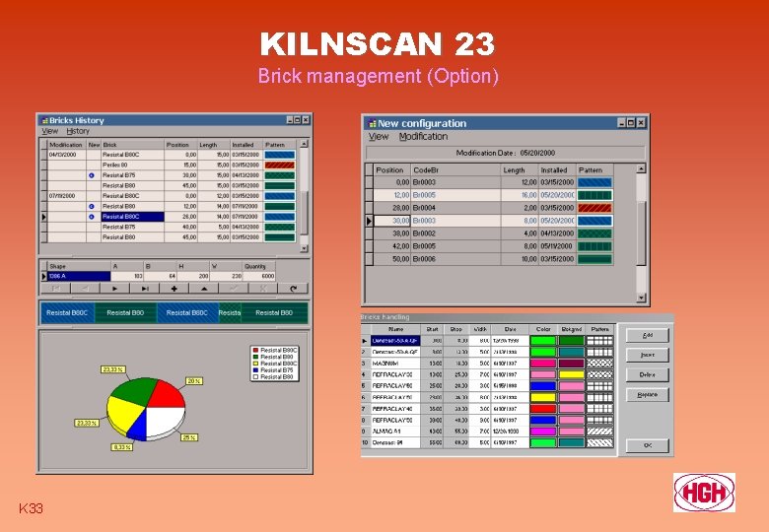769x532 pixels.
Task: Click the greyed checkmark post navigator button
Action: 234,289
